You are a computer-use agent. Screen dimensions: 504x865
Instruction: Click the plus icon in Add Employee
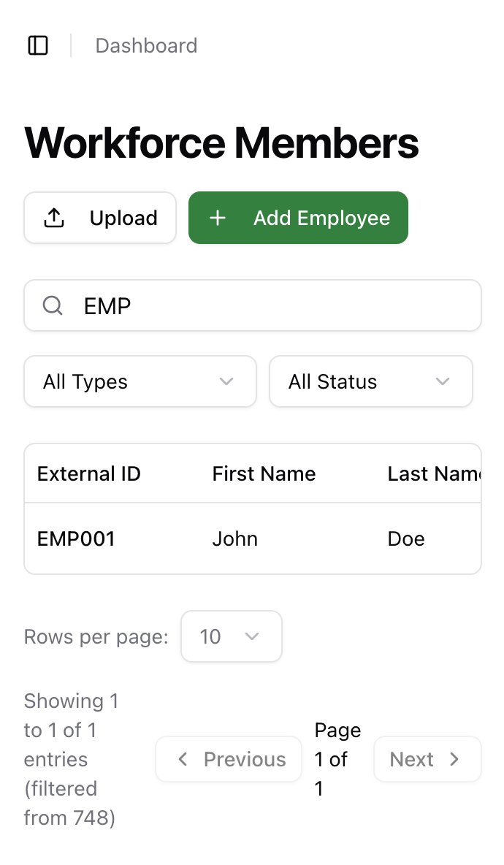pos(218,218)
